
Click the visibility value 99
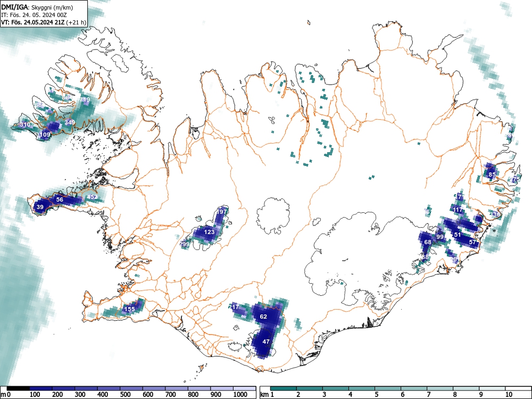click(x=440, y=237)
